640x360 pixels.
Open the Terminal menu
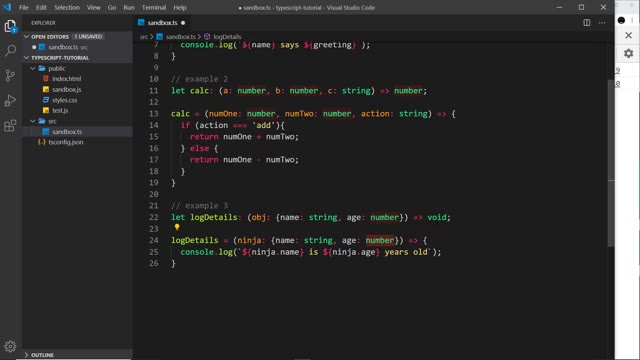coord(154,7)
